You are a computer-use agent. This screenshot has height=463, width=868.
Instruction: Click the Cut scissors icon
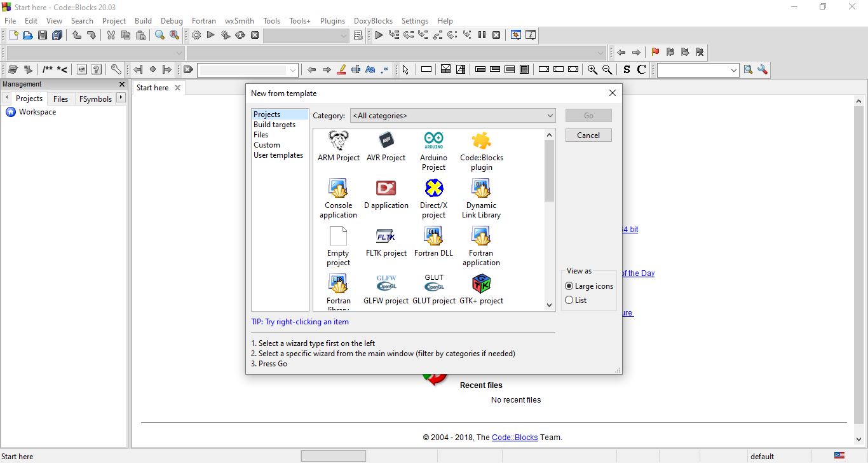(x=111, y=36)
